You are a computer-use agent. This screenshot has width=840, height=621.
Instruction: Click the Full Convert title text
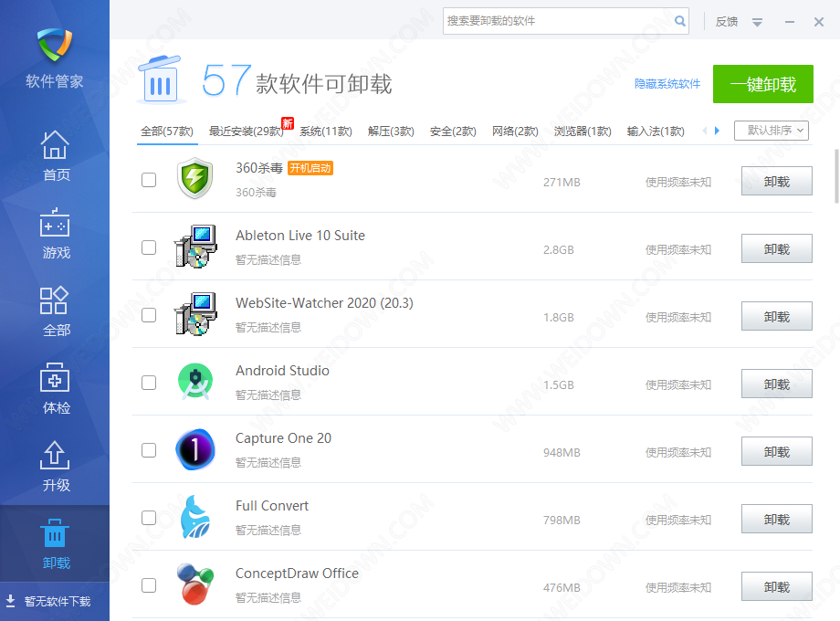(x=272, y=506)
